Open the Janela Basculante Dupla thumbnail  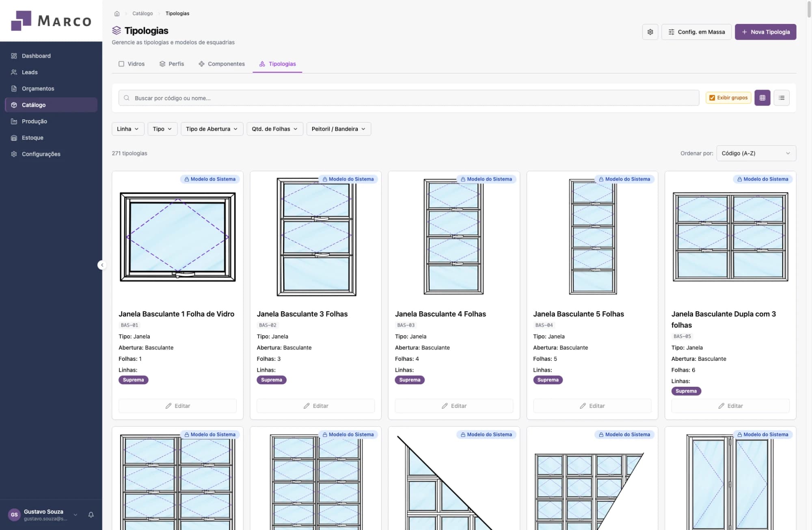[730, 237]
